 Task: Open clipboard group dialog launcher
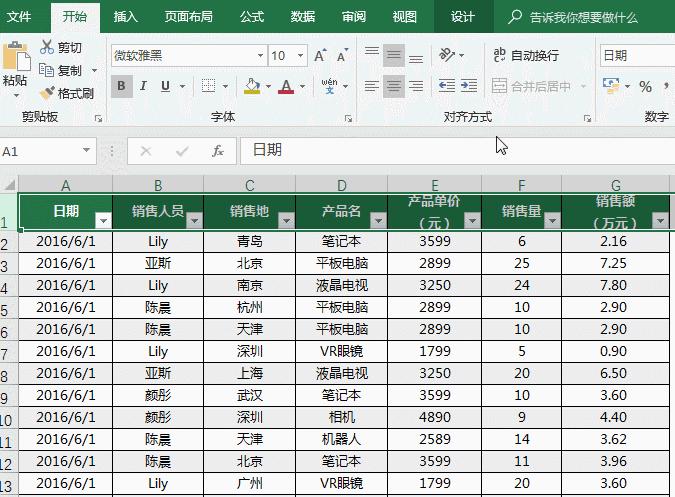coord(99,118)
